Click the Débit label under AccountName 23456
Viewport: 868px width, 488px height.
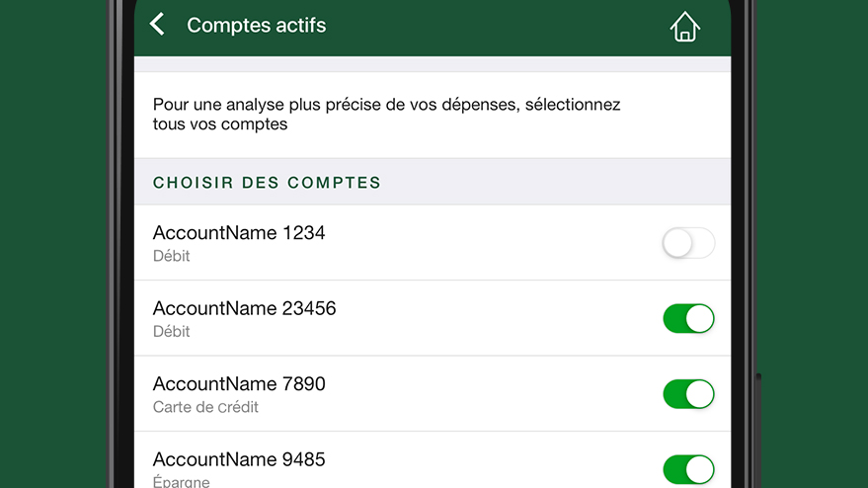(x=171, y=331)
